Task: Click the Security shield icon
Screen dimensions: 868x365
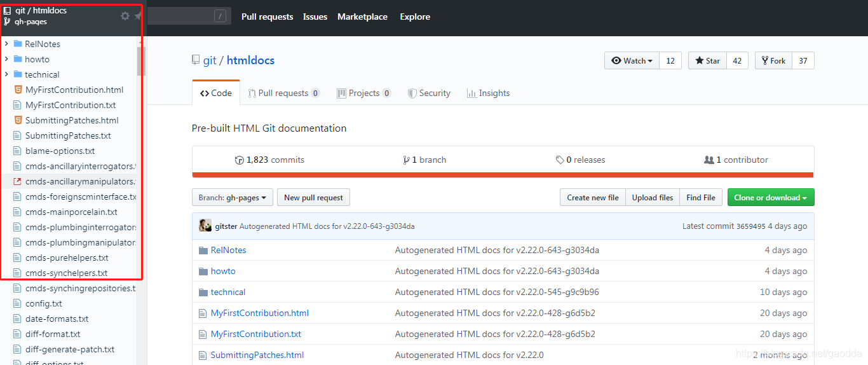Action: pyautogui.click(x=412, y=93)
